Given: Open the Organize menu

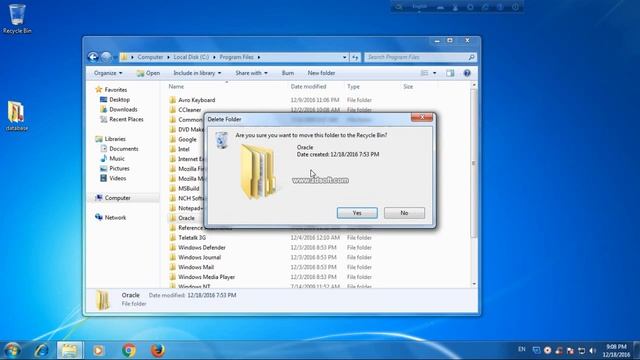Looking at the screenshot, I should click(108, 73).
